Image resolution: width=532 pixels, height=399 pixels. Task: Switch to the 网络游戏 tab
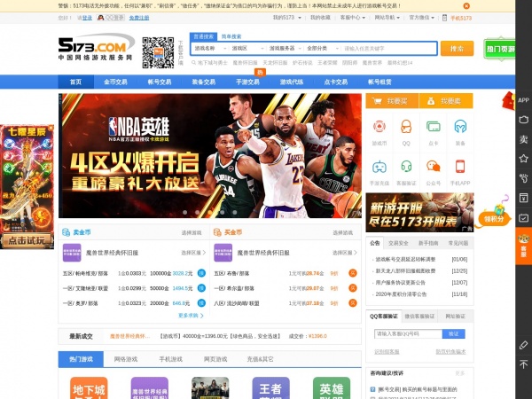126,359
